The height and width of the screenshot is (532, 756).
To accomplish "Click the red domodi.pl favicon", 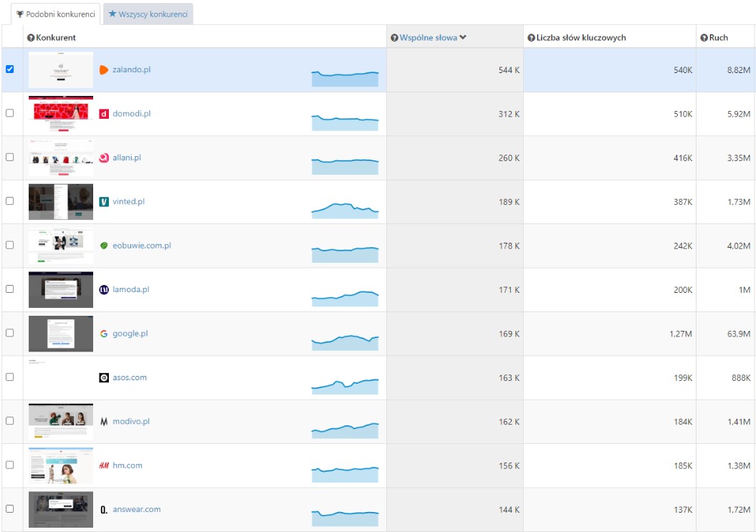I will 104,114.
